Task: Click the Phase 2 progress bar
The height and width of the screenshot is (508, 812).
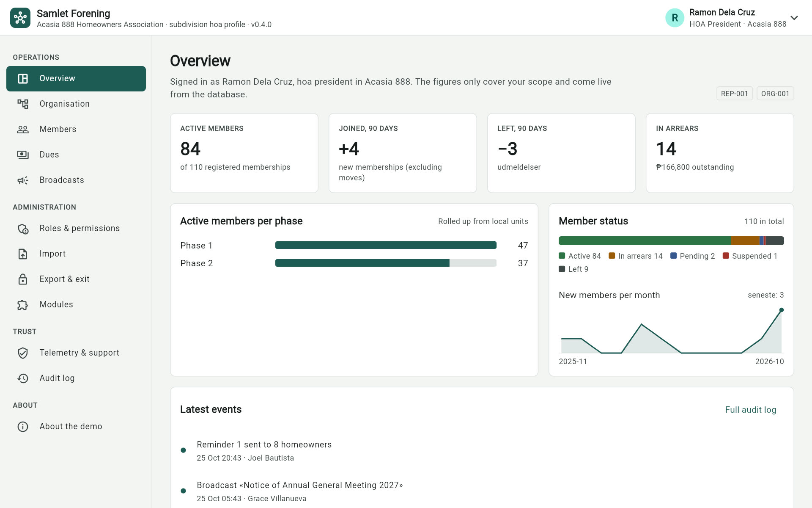Action: (x=386, y=263)
